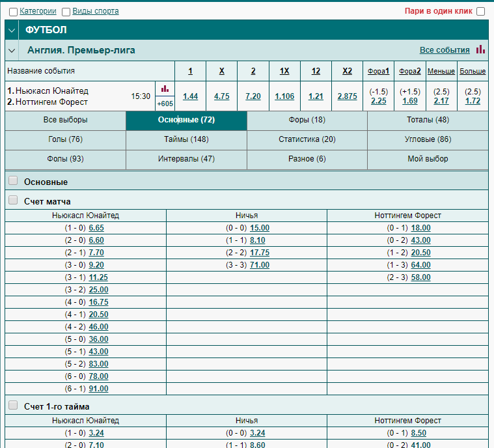Open the Фолы (93) tab

click(65, 159)
